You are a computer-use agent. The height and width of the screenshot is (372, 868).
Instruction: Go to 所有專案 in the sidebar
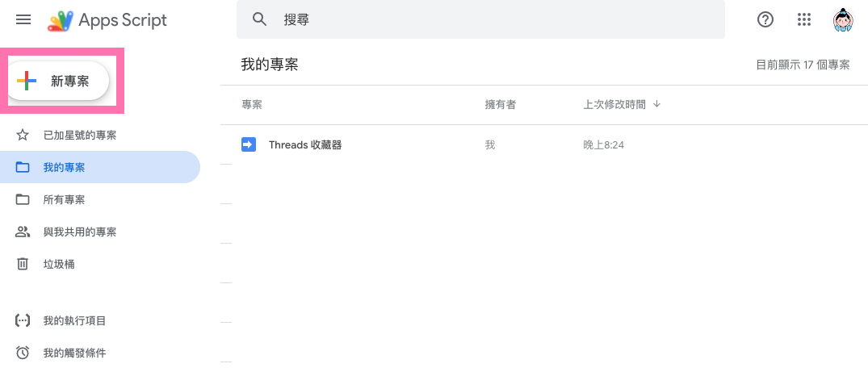[x=64, y=199]
